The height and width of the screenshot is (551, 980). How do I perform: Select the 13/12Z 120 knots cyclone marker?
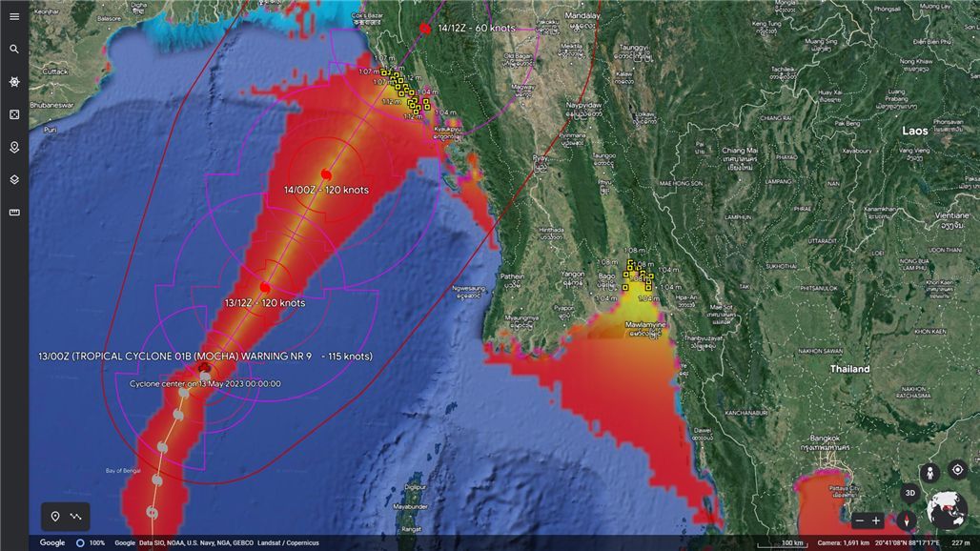pos(265,287)
